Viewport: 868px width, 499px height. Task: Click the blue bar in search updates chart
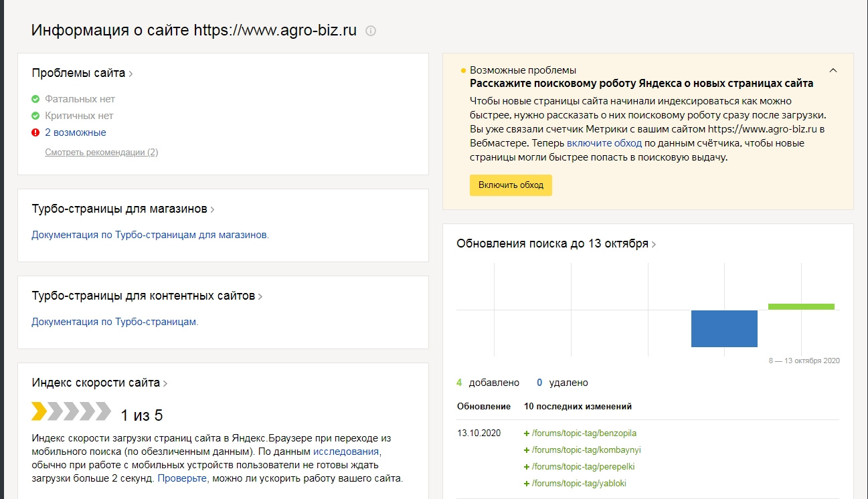724,328
